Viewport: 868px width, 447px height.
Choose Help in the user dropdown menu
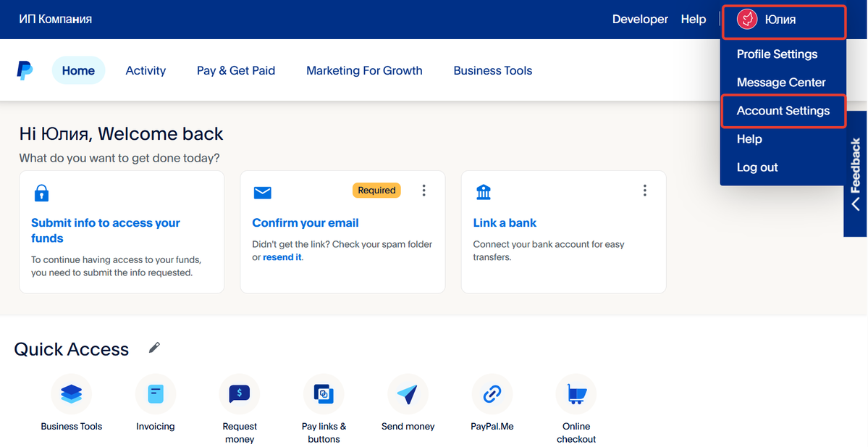[x=749, y=139]
